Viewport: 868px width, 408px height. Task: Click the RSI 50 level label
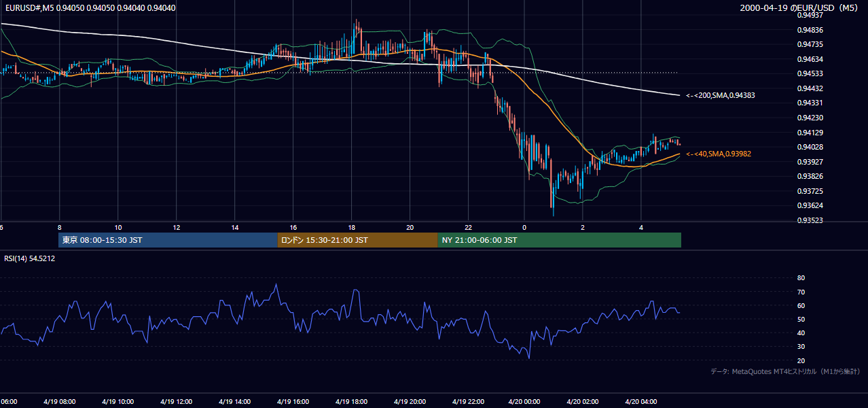[801, 319]
